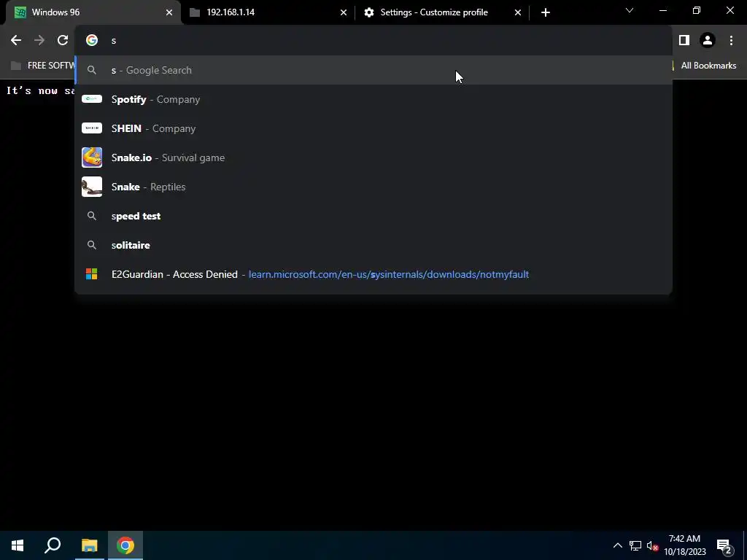Select the 'solitaire' suggestion

coord(373,245)
